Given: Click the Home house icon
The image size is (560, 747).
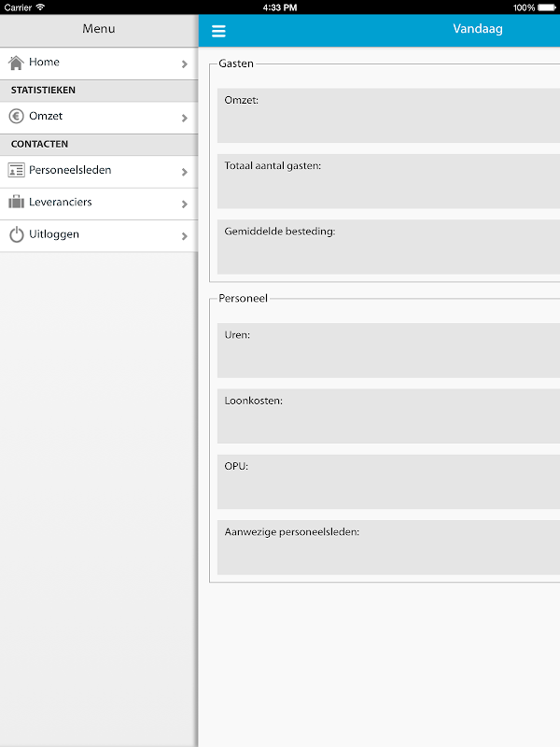Looking at the screenshot, I should tap(16, 63).
